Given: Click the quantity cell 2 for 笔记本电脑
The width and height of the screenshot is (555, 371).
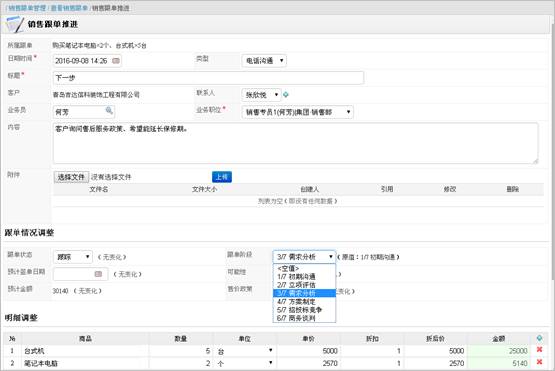Looking at the screenshot, I should pos(181,363).
